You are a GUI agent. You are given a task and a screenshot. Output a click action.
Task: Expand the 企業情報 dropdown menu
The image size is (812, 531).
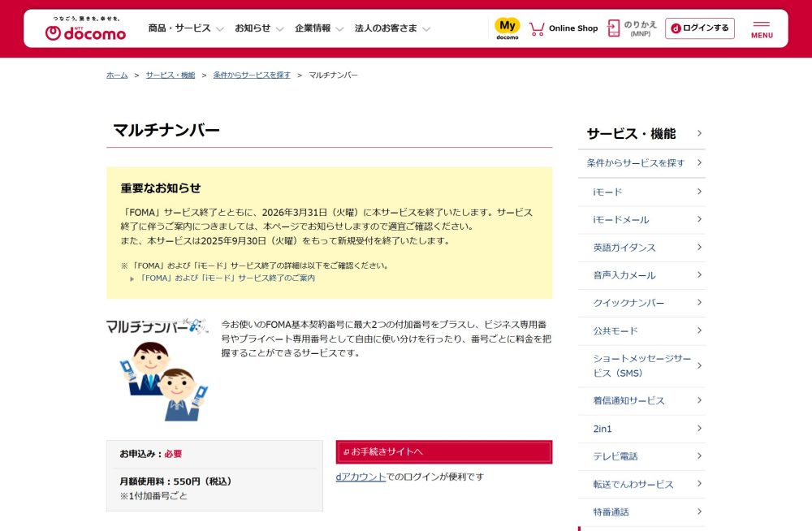click(x=319, y=28)
